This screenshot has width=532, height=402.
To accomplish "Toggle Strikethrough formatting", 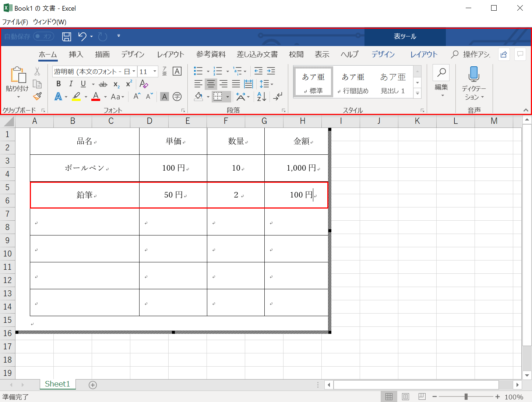I will pos(103,84).
